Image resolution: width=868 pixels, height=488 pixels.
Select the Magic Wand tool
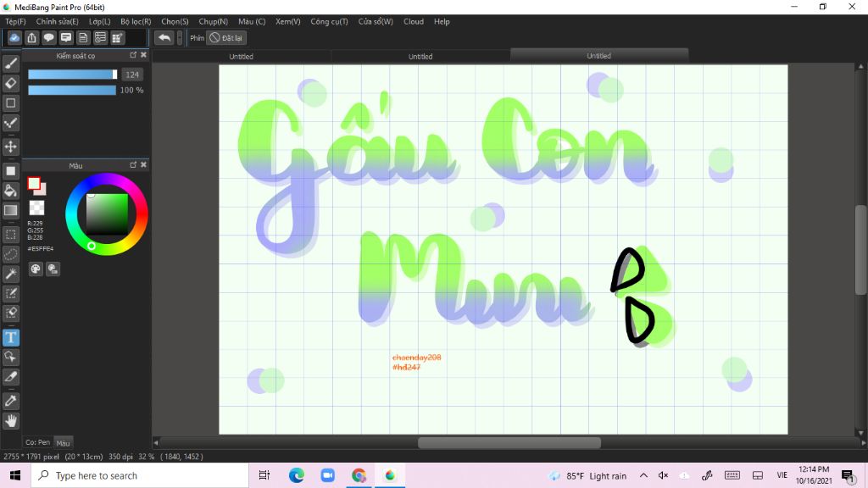[x=10, y=274]
